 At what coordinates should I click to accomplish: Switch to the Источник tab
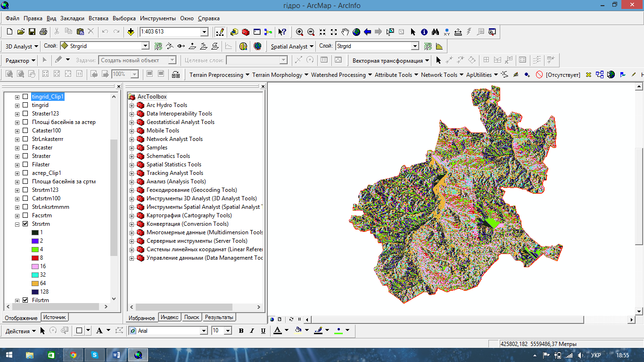[55, 317]
